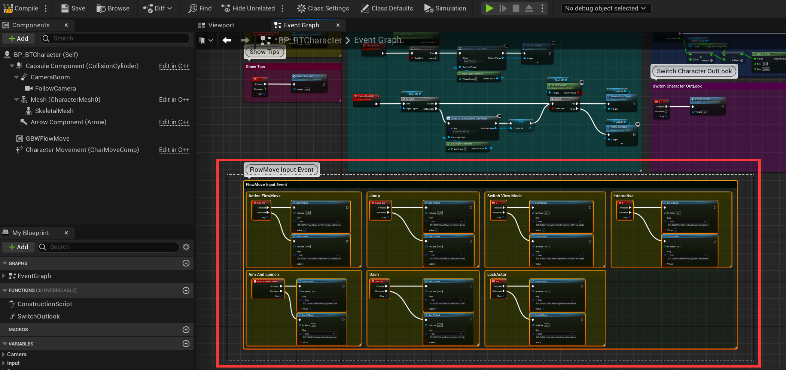
Task: Save the blueprint using the Save icon
Action: pos(73,9)
